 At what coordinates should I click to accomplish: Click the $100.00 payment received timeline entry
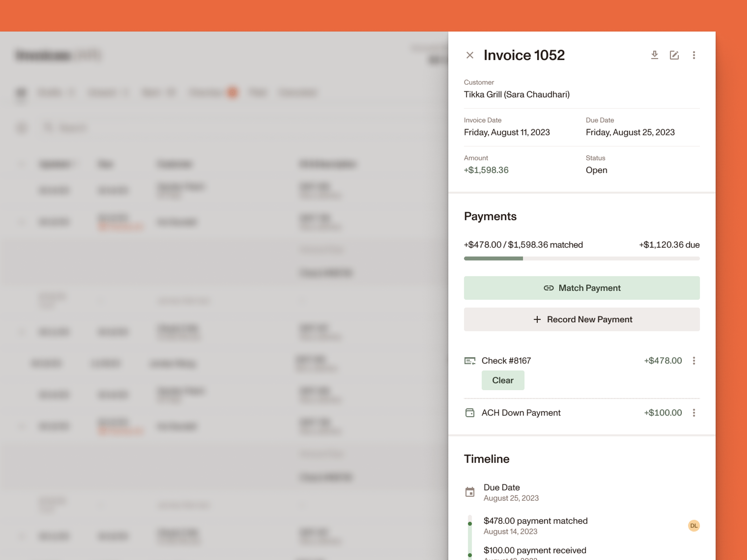pyautogui.click(x=535, y=550)
